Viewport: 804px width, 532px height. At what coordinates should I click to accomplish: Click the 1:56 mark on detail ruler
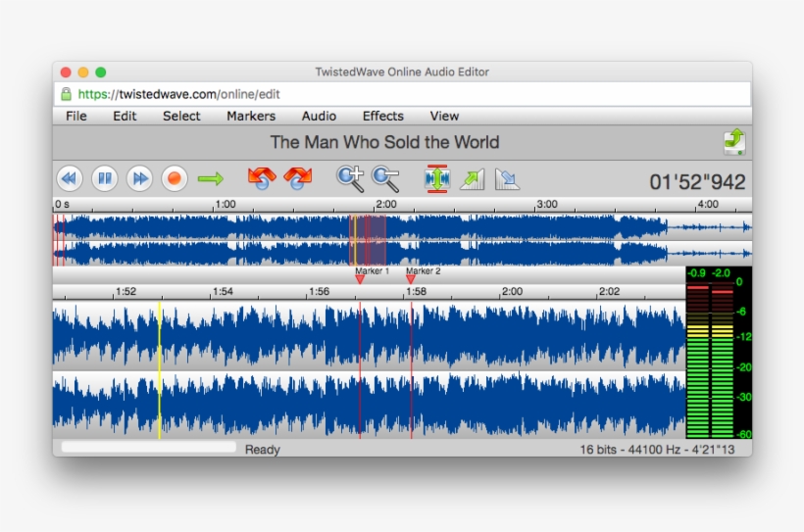319,291
